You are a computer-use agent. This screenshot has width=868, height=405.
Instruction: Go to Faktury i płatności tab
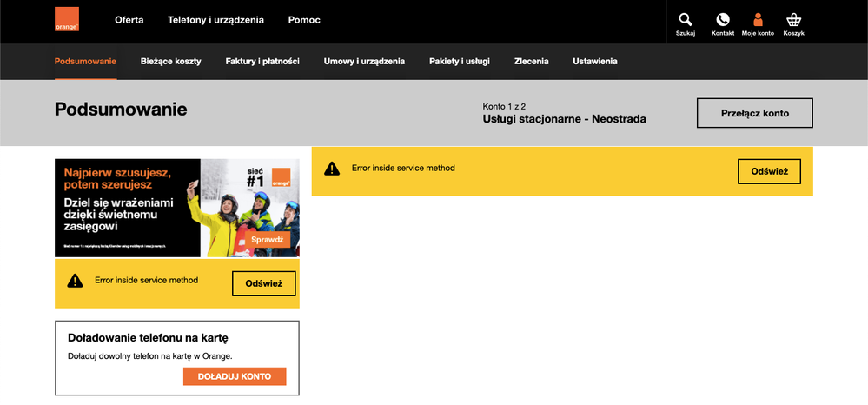click(262, 62)
